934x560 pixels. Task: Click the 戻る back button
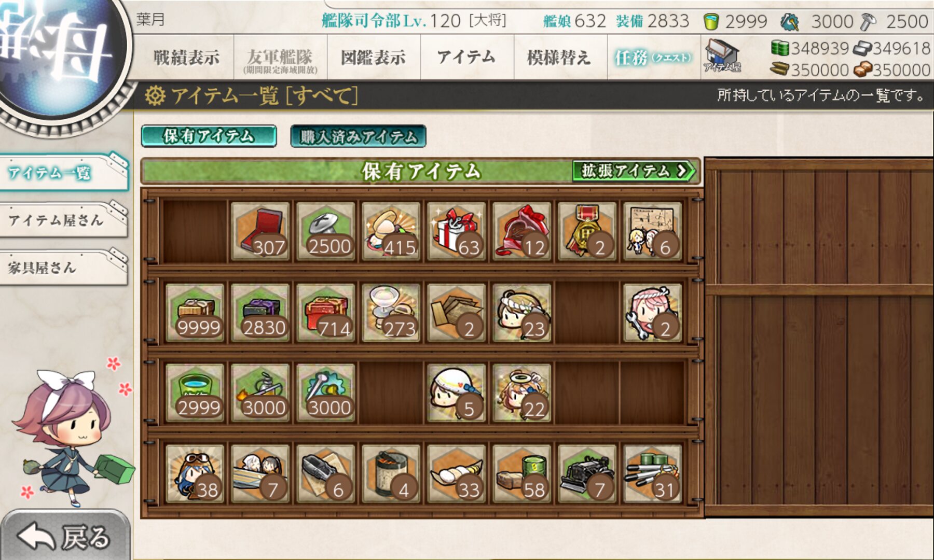pyautogui.click(x=65, y=536)
